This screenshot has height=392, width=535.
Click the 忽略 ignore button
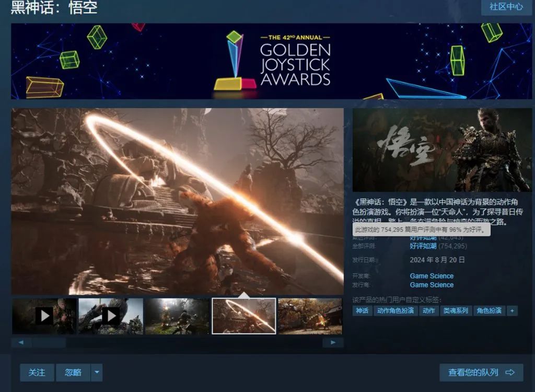coord(73,372)
